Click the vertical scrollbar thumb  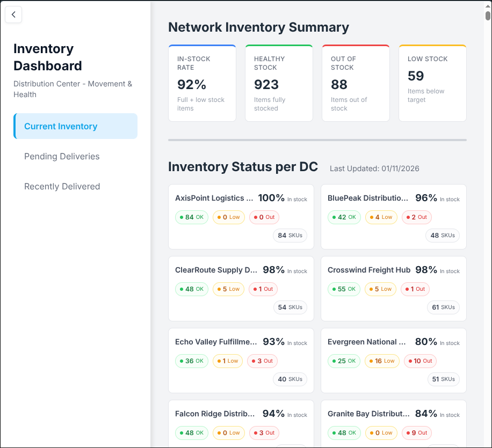[x=488, y=16]
